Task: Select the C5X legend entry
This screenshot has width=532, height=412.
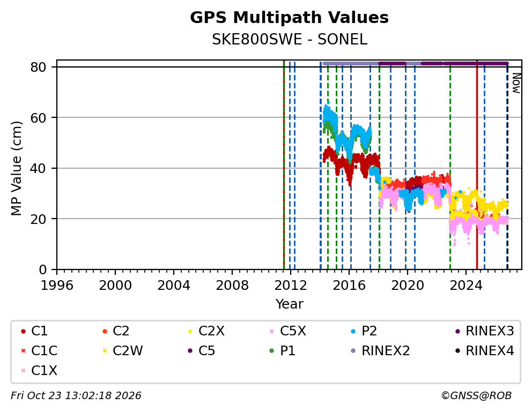Action: [287, 331]
